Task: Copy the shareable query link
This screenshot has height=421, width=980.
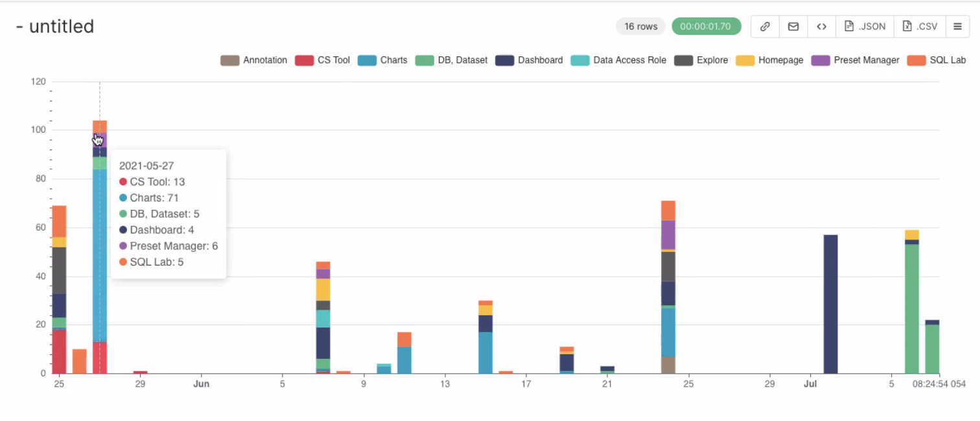Action: click(764, 27)
